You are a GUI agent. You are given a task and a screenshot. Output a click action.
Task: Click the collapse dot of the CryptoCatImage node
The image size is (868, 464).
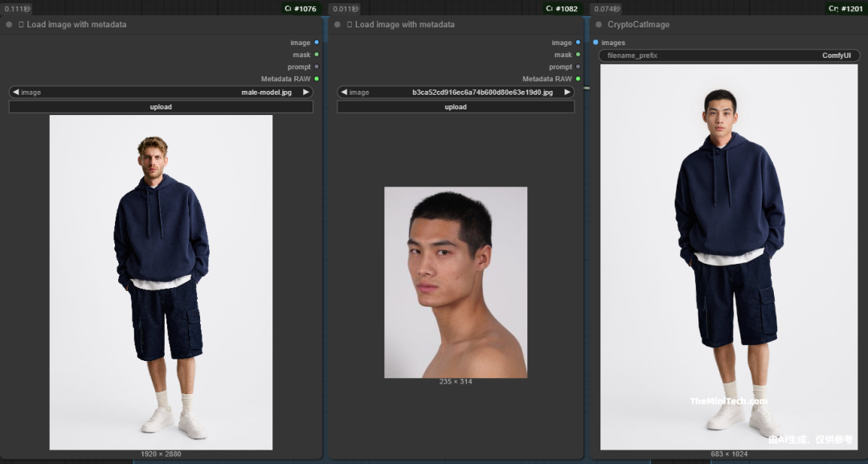pos(599,25)
